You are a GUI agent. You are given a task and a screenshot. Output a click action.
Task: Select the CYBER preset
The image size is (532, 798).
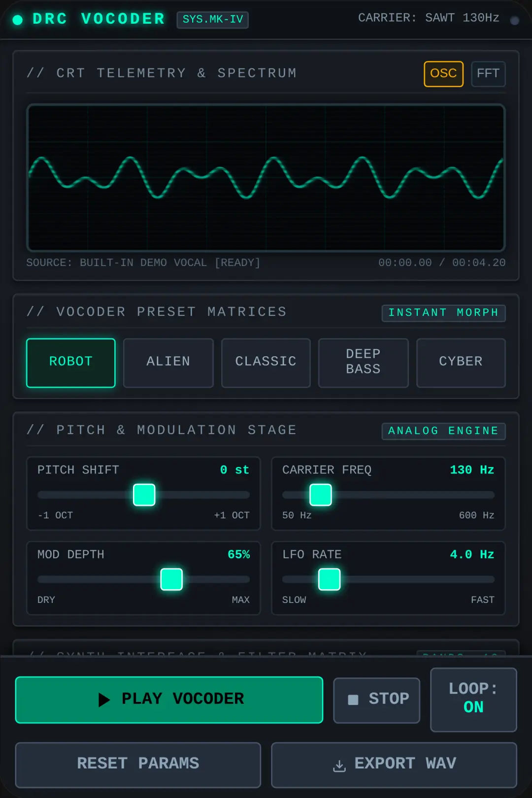click(x=461, y=363)
